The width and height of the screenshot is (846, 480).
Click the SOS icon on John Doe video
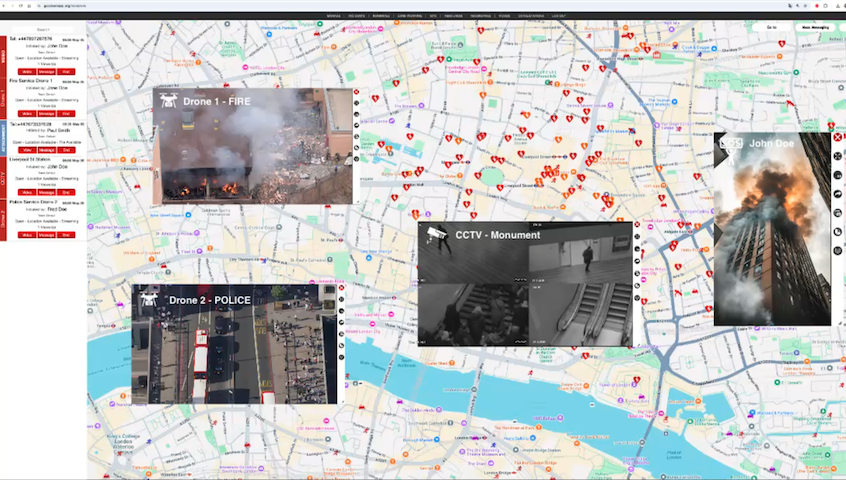pos(732,144)
